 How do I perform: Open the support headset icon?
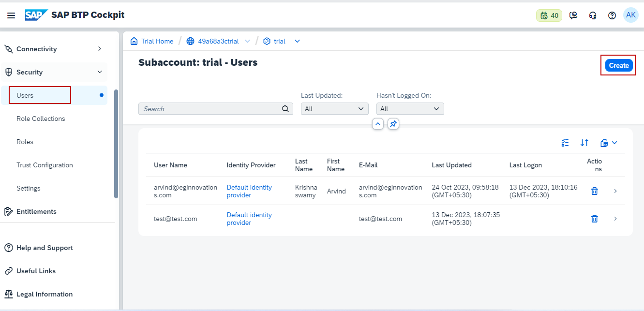tap(593, 15)
